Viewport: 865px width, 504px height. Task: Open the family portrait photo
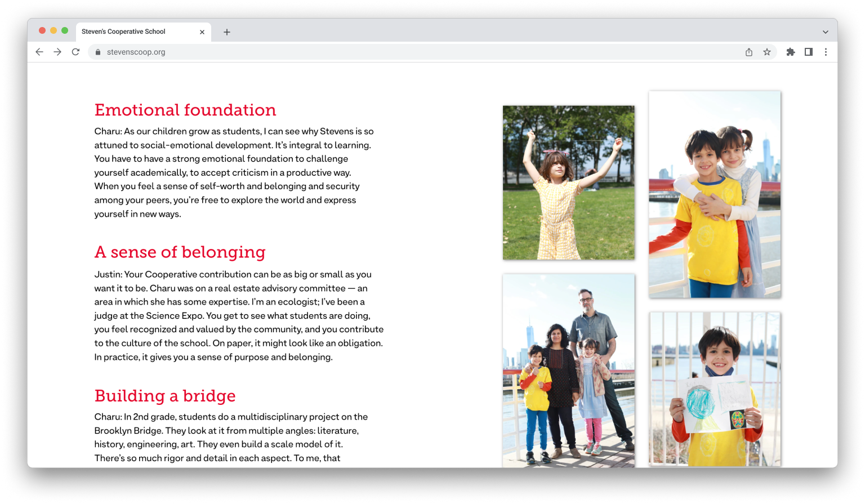pos(569,371)
